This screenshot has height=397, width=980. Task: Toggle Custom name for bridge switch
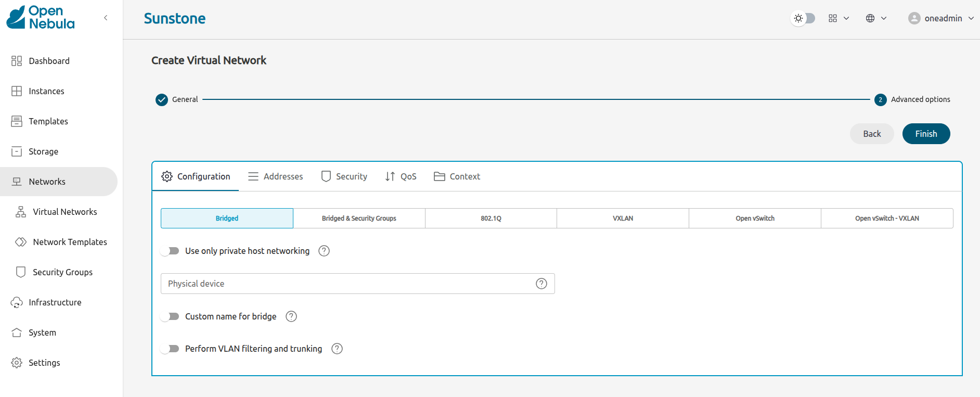(x=170, y=316)
